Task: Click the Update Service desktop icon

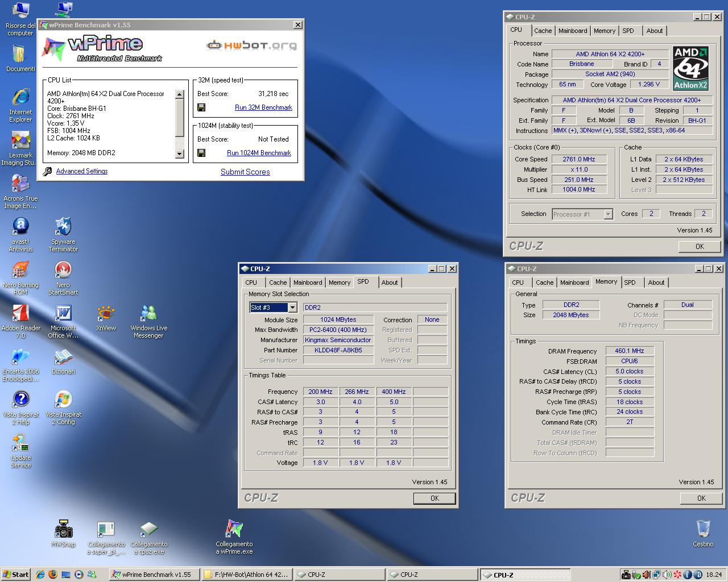Action: click(20, 451)
